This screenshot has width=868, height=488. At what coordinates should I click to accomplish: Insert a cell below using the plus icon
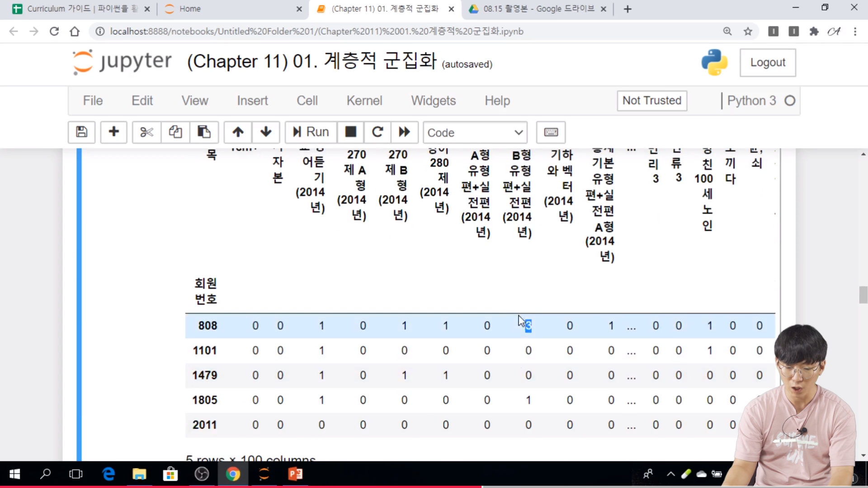pyautogui.click(x=113, y=132)
